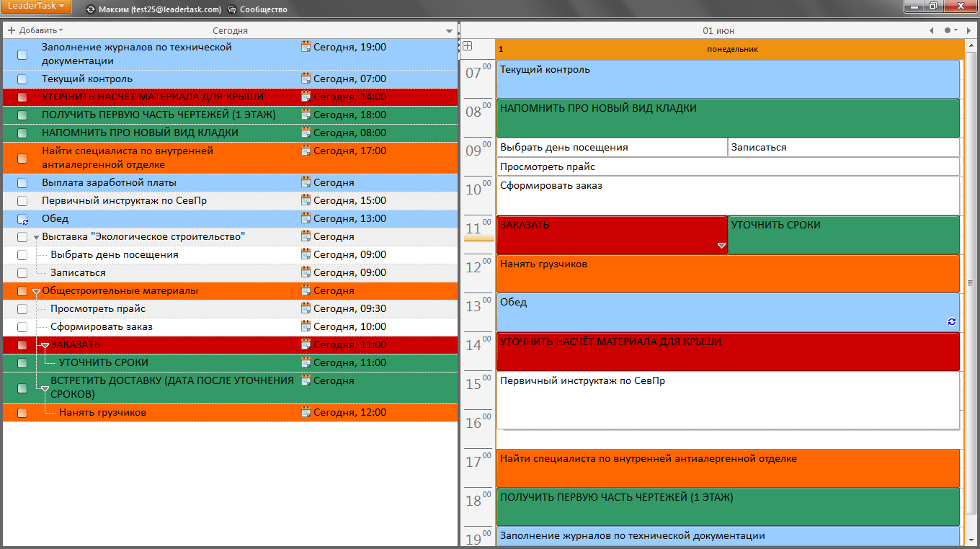Click calendar icon on Общестроительные материалы row
Screen dimensions: 980x549
(x=306, y=290)
